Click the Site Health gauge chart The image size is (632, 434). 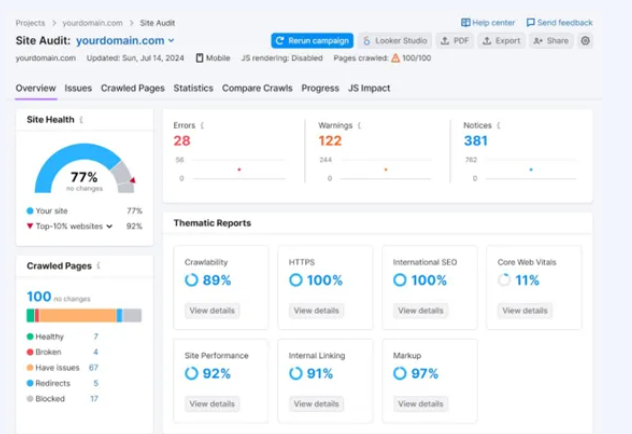tap(85, 168)
